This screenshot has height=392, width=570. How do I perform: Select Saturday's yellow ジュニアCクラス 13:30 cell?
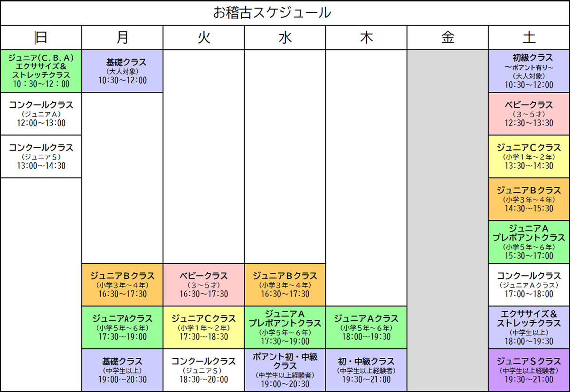click(x=529, y=156)
